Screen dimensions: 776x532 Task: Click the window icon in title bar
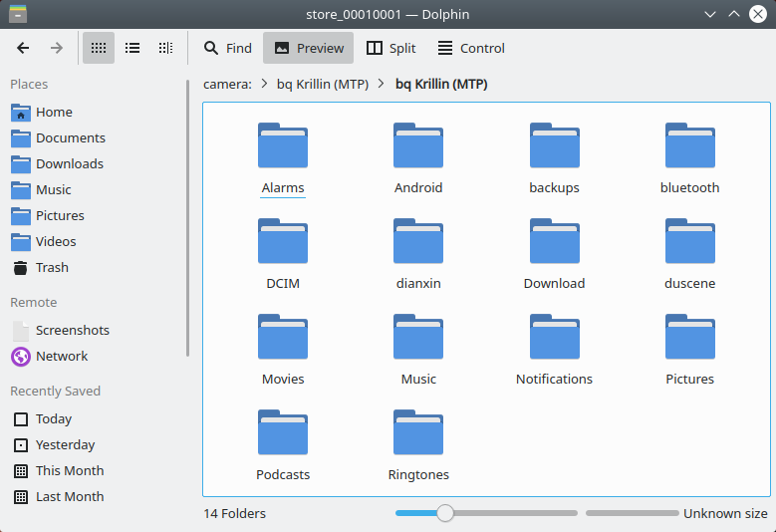17,14
